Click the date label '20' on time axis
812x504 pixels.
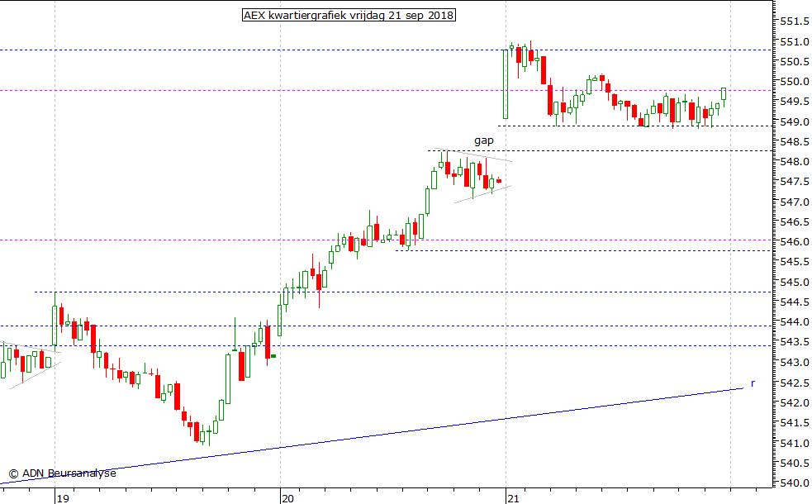(x=287, y=499)
